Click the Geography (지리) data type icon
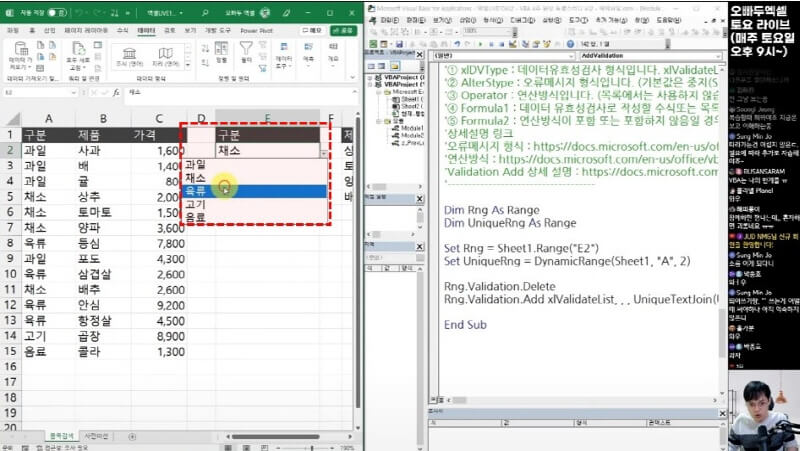Screen dimensions: 800x451 [165, 52]
